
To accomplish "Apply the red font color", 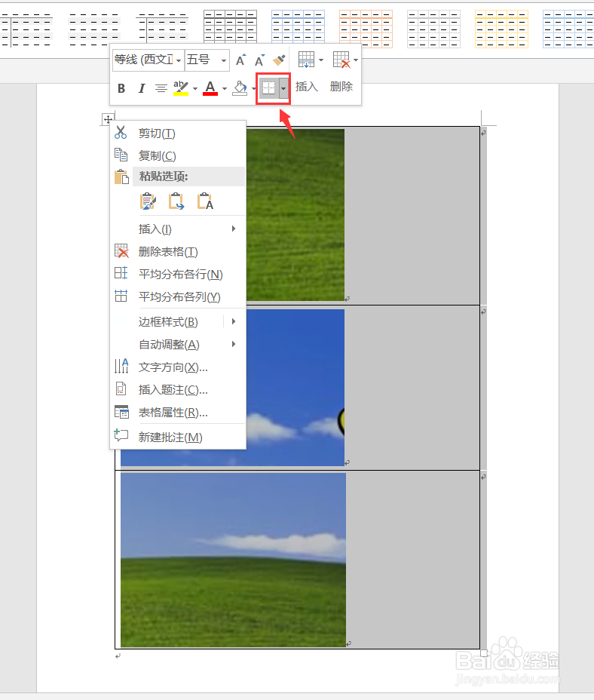I will 210,88.
